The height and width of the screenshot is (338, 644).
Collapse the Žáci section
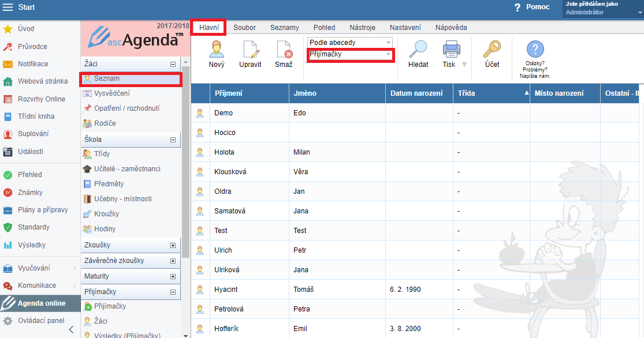(173, 65)
